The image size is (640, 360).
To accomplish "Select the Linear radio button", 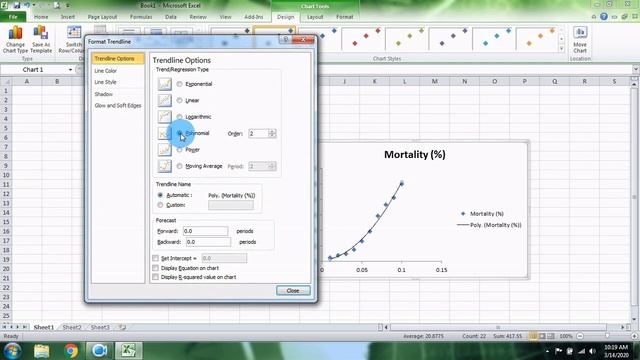I will coord(180,100).
